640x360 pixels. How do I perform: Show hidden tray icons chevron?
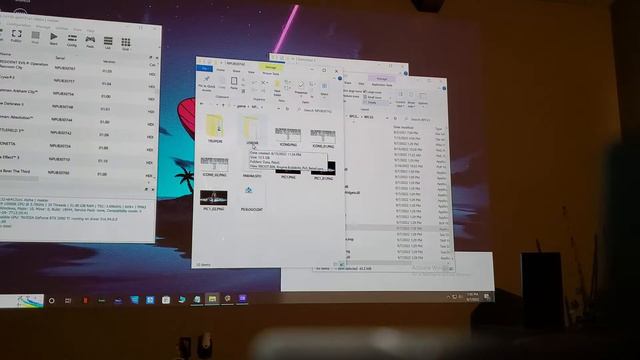[448, 297]
